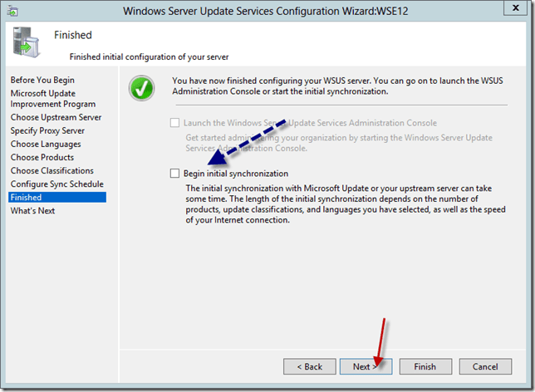Click Finish to complete the wizard
The height and width of the screenshot is (392, 535).
(425, 366)
